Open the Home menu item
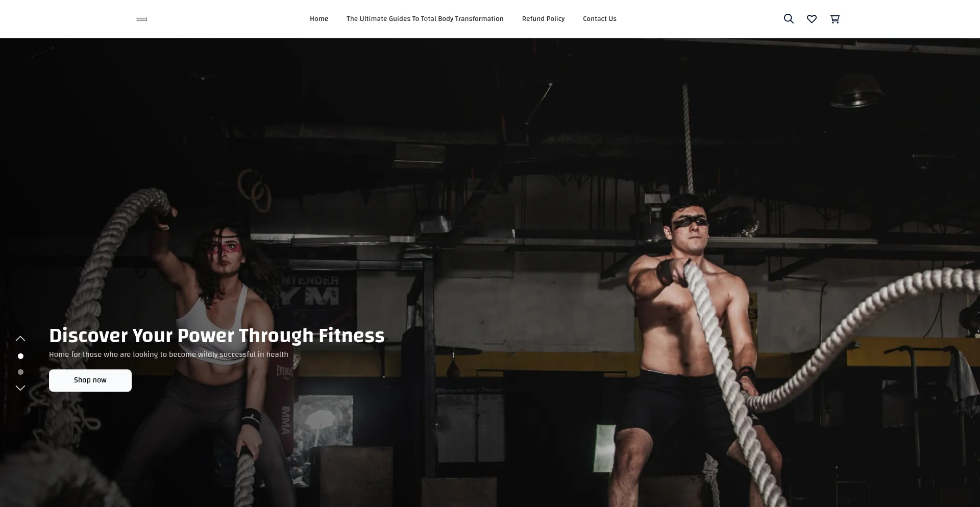Viewport: 980px width, 507px height. [x=319, y=19]
